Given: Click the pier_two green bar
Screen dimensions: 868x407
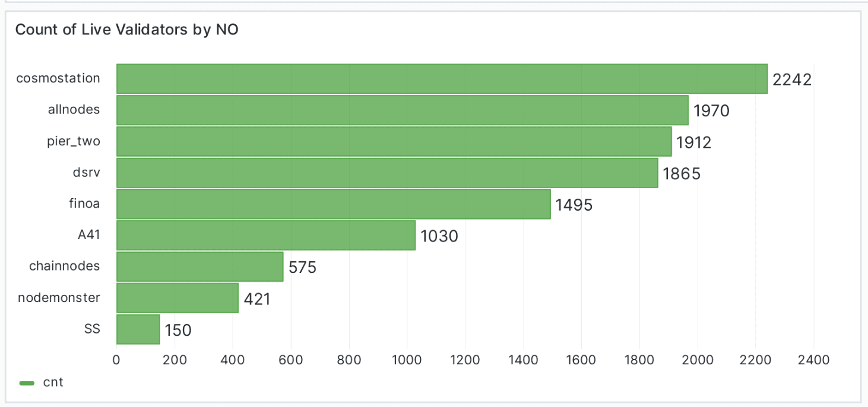Looking at the screenshot, I should [394, 142].
